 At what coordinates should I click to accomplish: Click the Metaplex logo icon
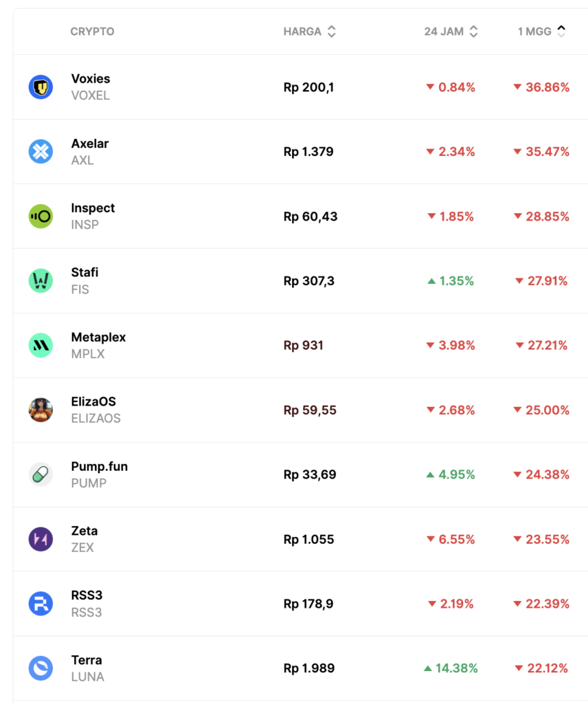pyautogui.click(x=41, y=346)
